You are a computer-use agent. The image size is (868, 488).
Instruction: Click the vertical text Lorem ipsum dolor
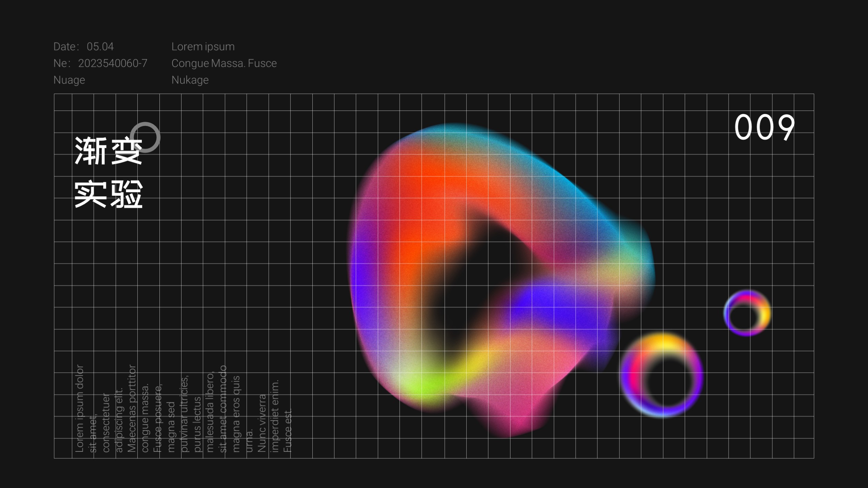(x=79, y=408)
